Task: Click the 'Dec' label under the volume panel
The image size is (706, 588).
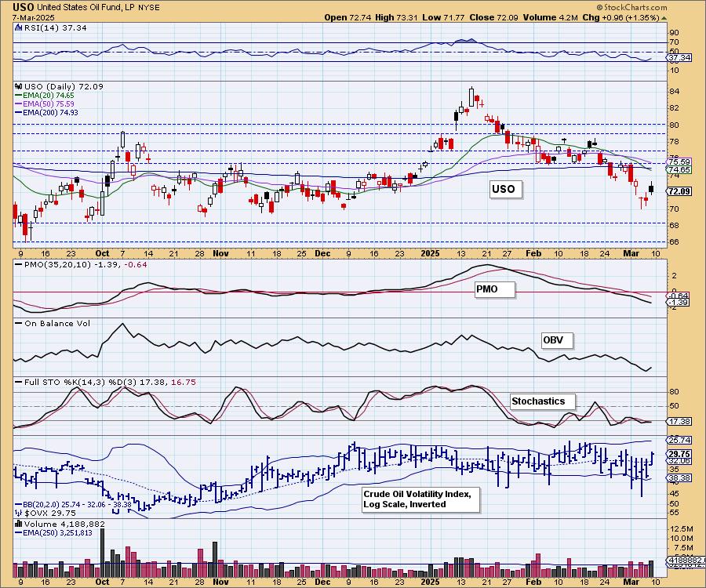Action: (x=322, y=581)
